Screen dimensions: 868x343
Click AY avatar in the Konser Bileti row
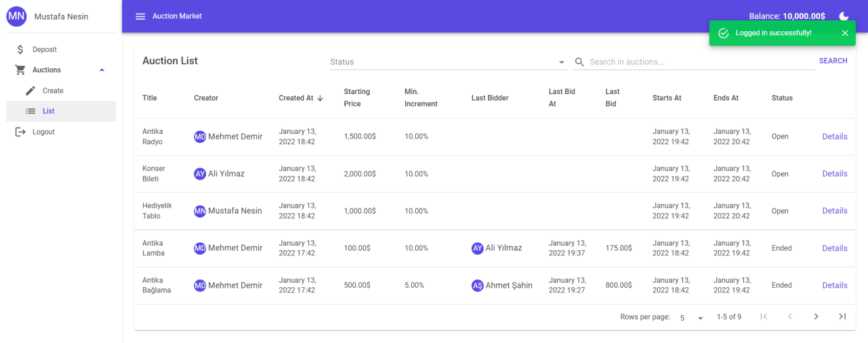coord(200,173)
